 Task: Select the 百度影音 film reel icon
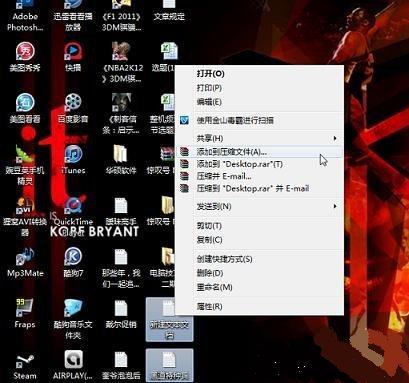coord(73,103)
